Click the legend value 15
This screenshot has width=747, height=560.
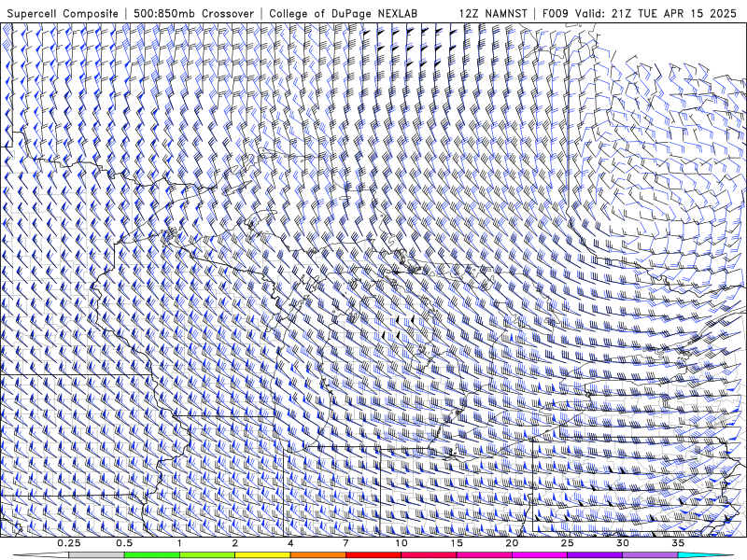point(457,543)
